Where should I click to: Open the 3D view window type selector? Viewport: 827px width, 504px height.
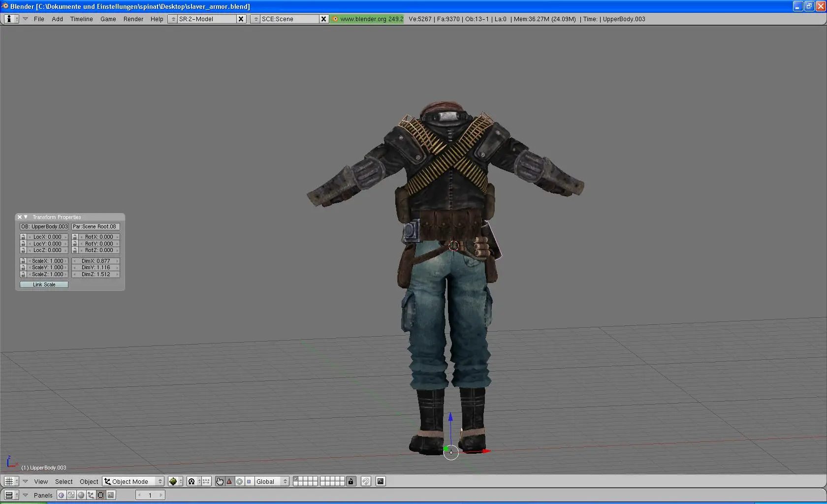click(11, 481)
